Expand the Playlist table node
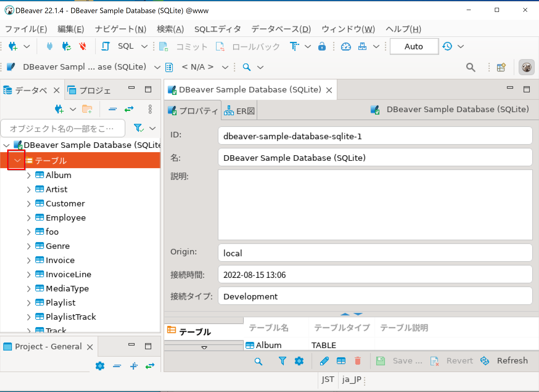539x392 pixels. (29, 303)
